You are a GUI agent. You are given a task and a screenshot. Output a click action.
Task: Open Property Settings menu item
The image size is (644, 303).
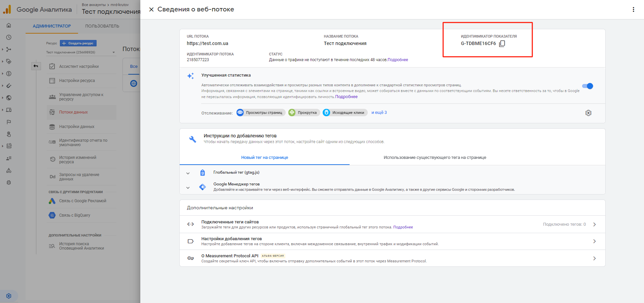(81, 81)
